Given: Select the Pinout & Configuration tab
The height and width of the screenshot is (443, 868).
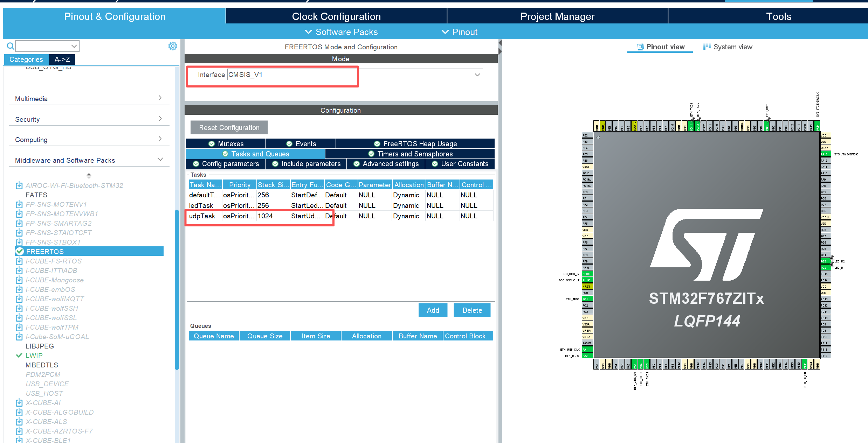Looking at the screenshot, I should coord(115,16).
